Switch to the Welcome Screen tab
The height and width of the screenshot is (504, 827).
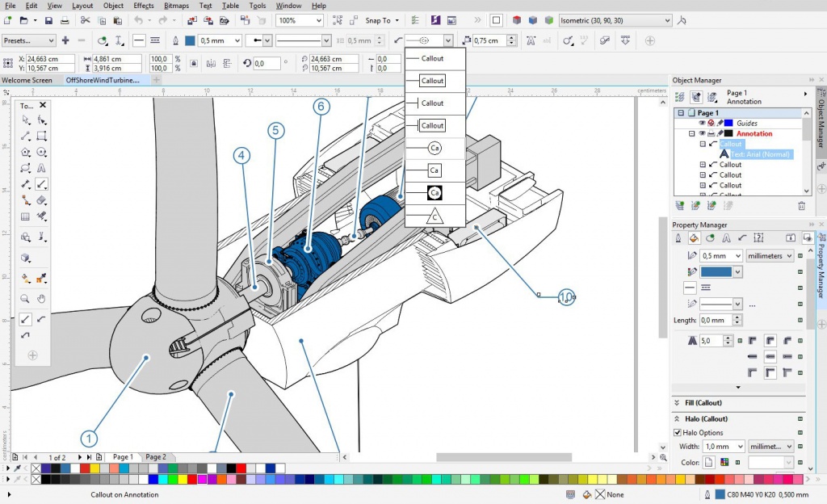27,80
